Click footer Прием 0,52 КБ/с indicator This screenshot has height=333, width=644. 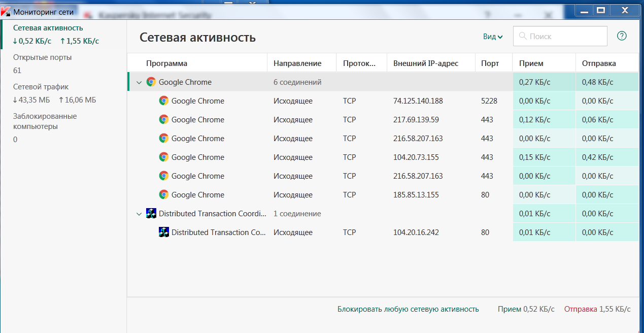(x=526, y=309)
